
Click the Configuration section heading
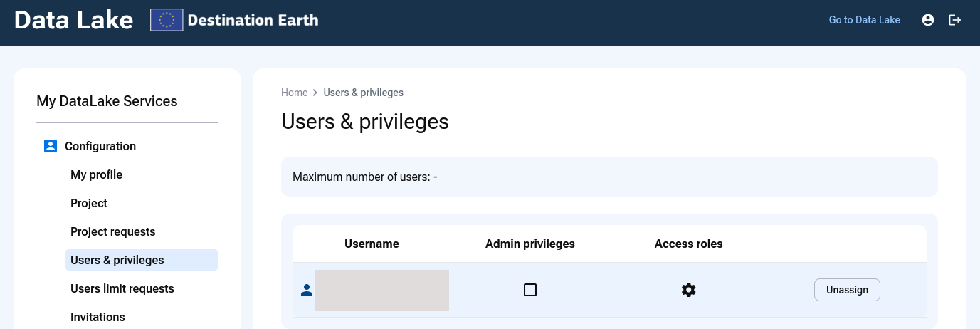coord(100,146)
